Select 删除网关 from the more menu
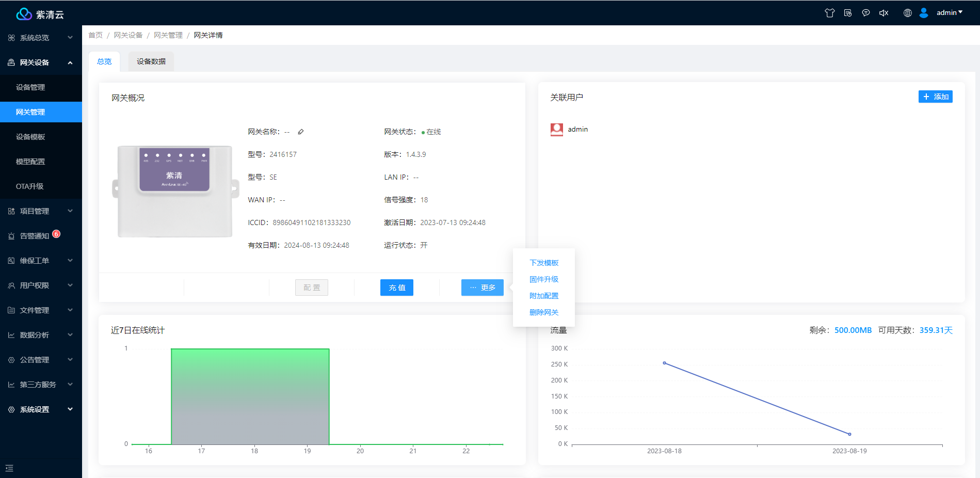Viewport: 980px width, 478px height. [544, 312]
